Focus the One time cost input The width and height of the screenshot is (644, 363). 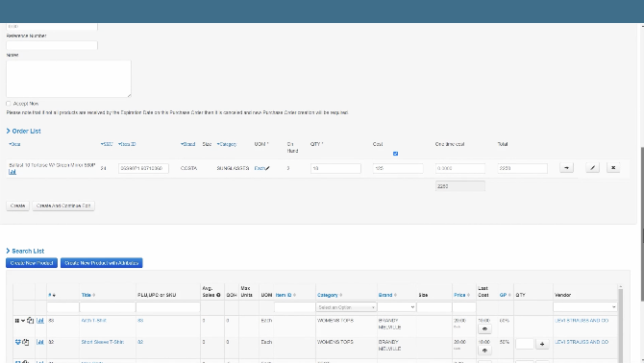460,168
